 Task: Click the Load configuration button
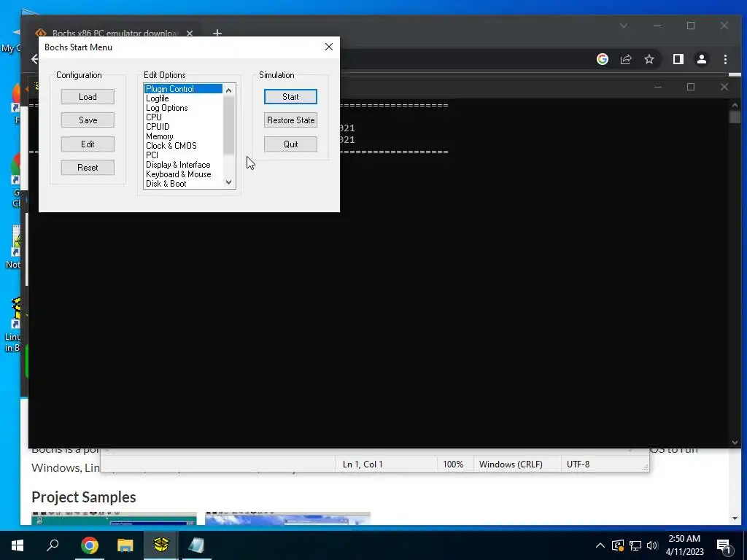(x=88, y=97)
